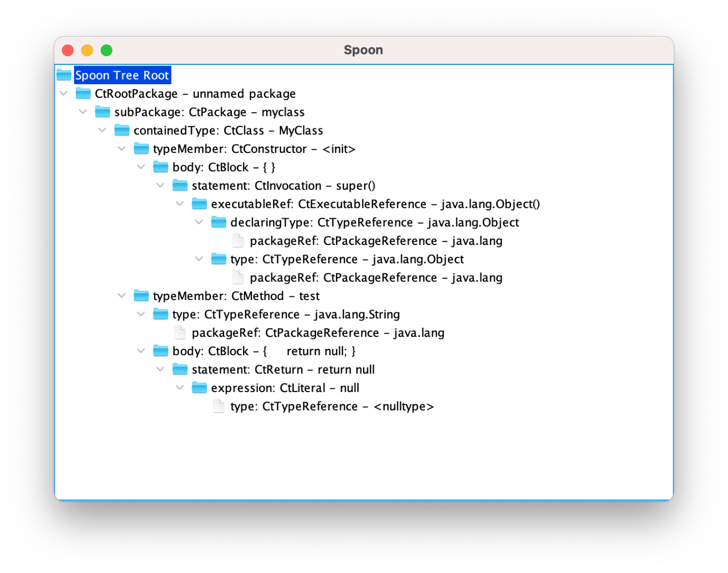Click the folder icon of body with return null
Image resolution: width=728 pixels, height=573 pixels.
click(x=161, y=351)
